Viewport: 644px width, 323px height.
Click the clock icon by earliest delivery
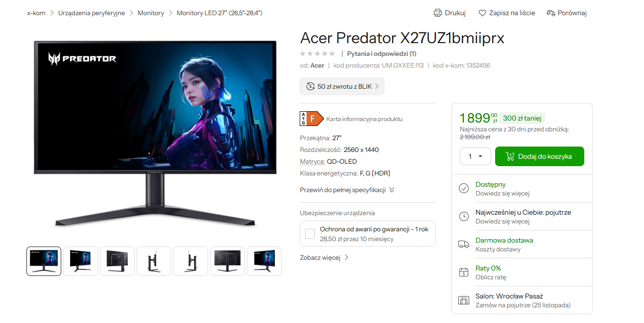pos(464,216)
